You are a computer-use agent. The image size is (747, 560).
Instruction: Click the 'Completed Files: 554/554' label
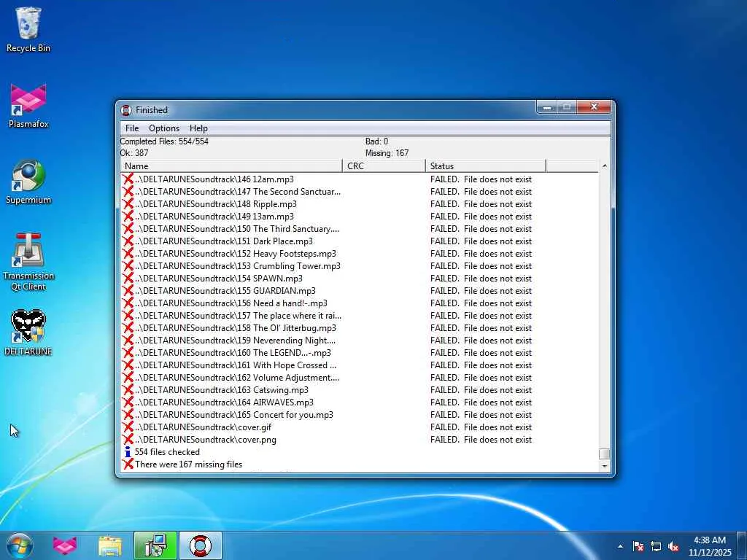[x=164, y=141]
